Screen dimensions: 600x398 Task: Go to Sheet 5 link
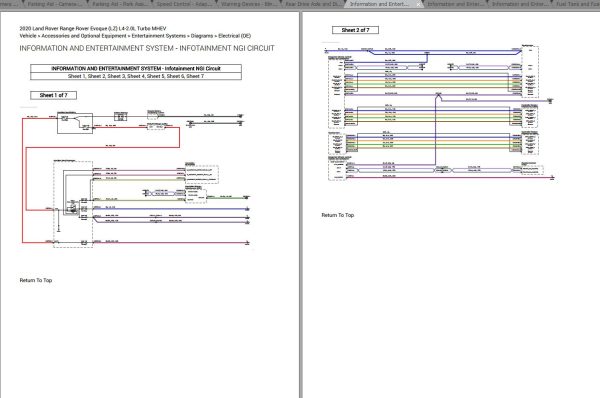(155, 76)
